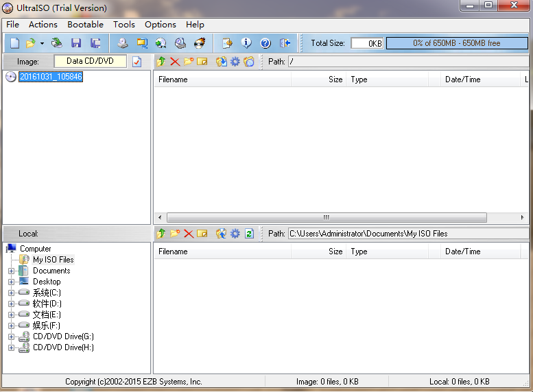Click the Make CD/DVD Image drive icon
Viewport: 533px width, 392px height.
(123, 43)
